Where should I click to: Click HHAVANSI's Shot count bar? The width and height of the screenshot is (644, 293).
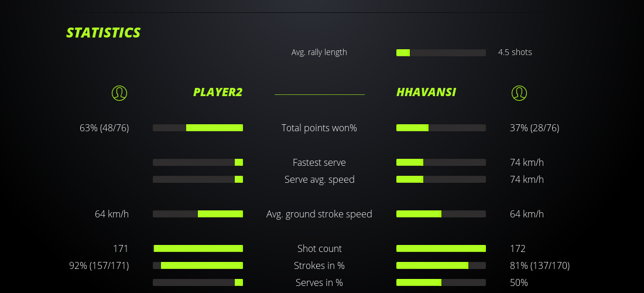441,248
